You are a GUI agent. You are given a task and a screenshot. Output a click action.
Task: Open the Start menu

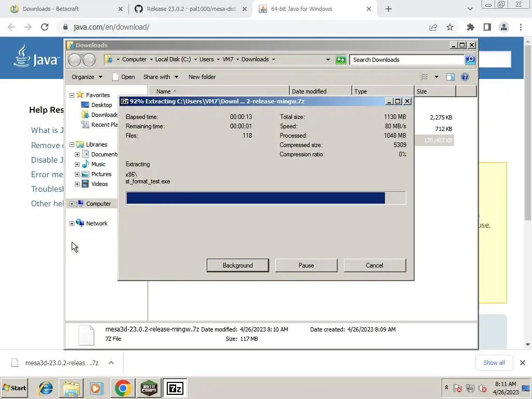pyautogui.click(x=14, y=388)
